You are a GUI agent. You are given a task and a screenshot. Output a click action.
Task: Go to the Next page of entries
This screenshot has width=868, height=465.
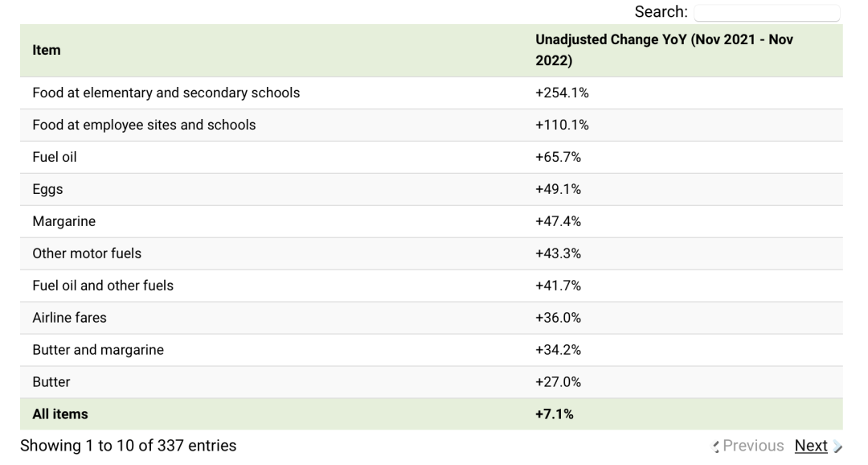point(811,446)
